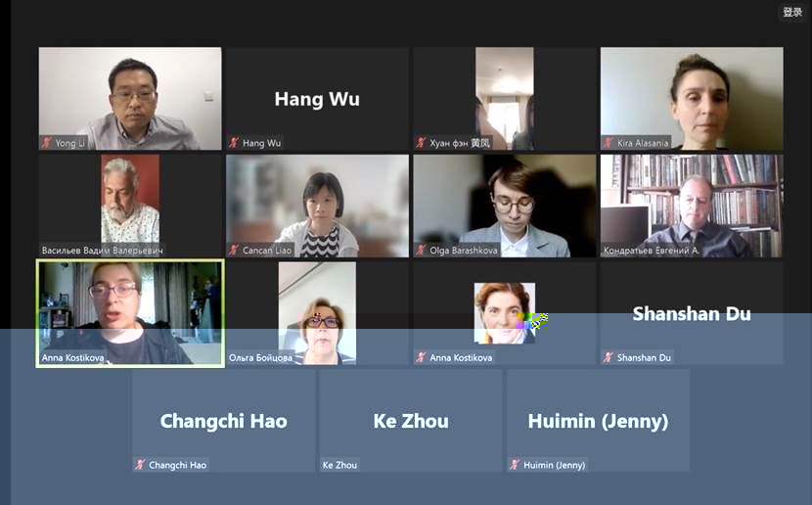This screenshot has height=505, width=812.
Task: Click the Olga Barashkova name label
Action: 464,251
